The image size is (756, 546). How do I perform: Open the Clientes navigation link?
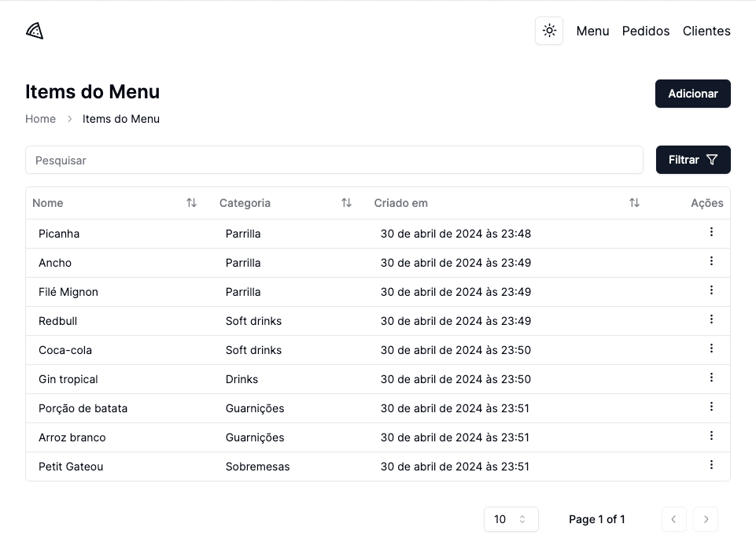click(706, 31)
